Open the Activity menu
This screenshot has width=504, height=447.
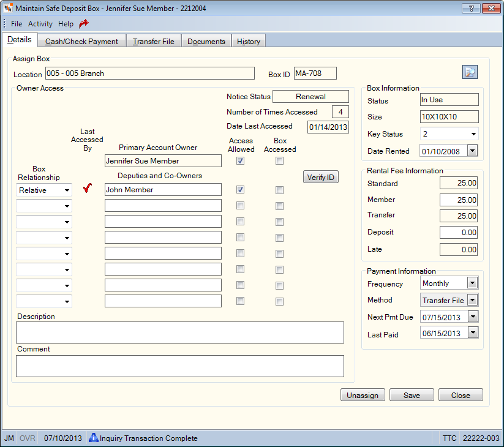click(x=40, y=24)
